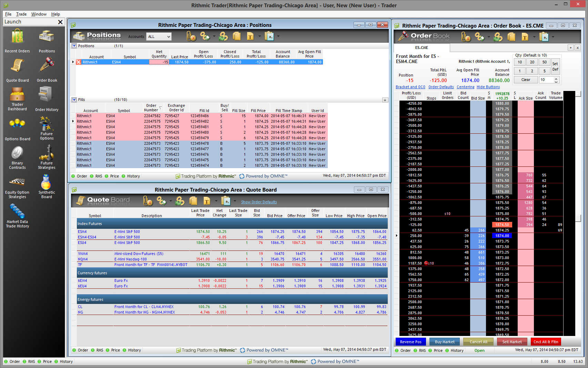The height and width of the screenshot is (368, 588).
Task: Open the Window menu
Action: click(39, 14)
